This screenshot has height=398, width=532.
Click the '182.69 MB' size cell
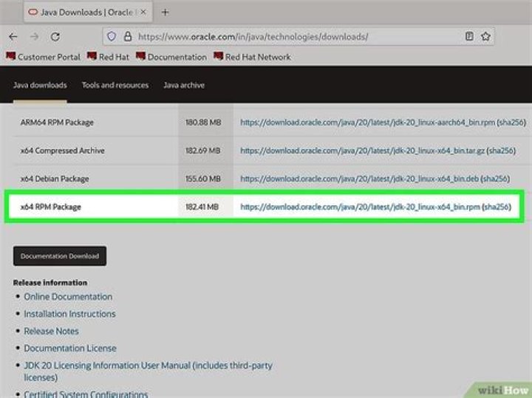(x=203, y=151)
